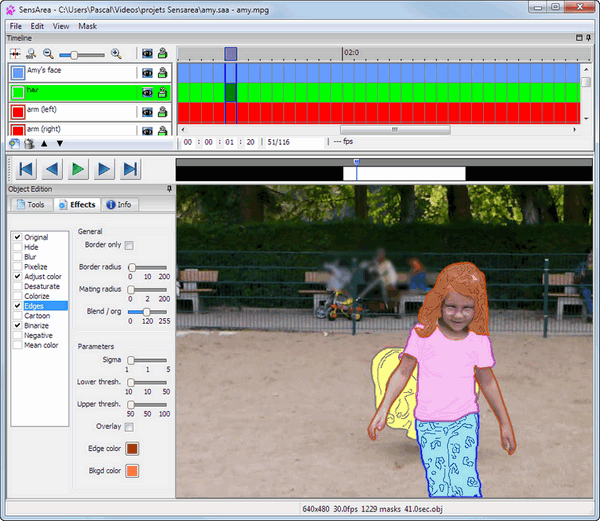Step forward one frame
Viewport: 600px width, 521px height.
pyautogui.click(x=104, y=169)
